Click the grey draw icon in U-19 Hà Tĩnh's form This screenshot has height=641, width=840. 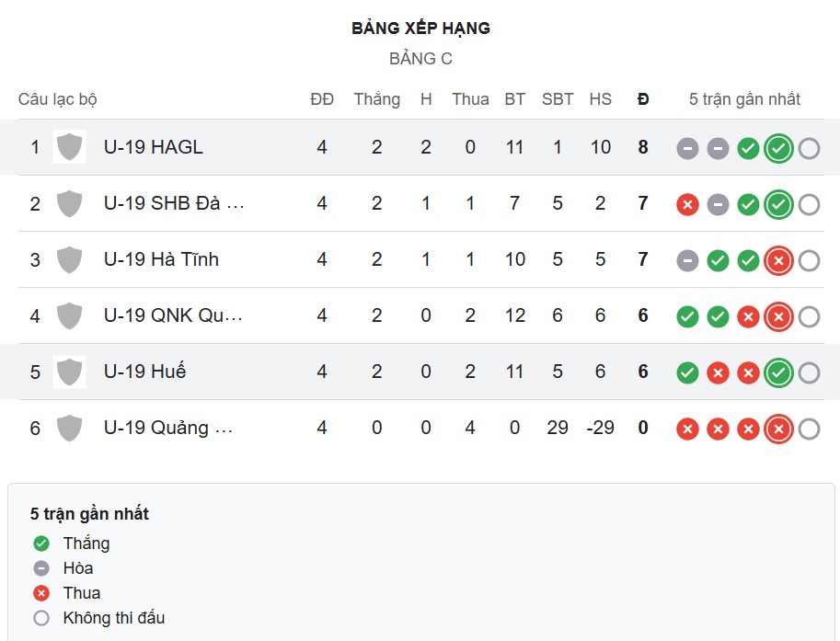click(686, 260)
